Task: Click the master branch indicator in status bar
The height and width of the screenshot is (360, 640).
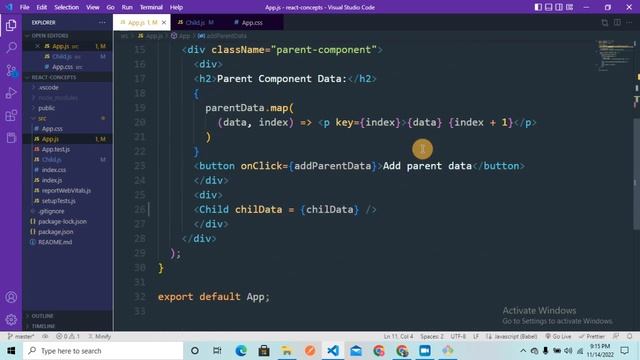Action: pyautogui.click(x=21, y=336)
